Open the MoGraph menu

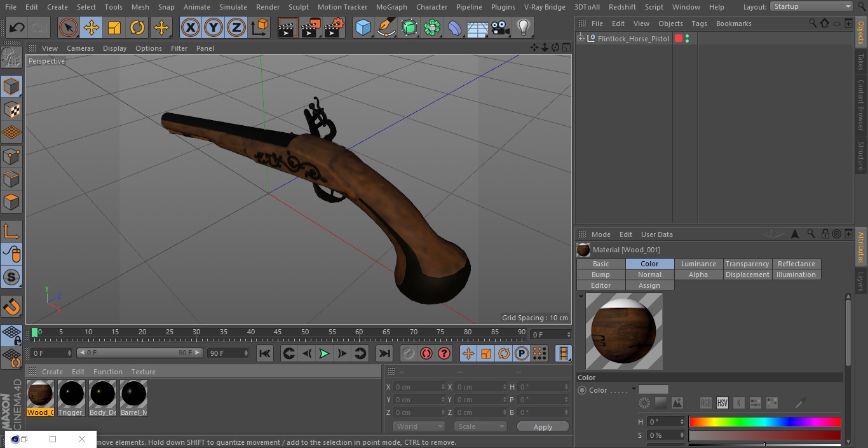tap(391, 7)
